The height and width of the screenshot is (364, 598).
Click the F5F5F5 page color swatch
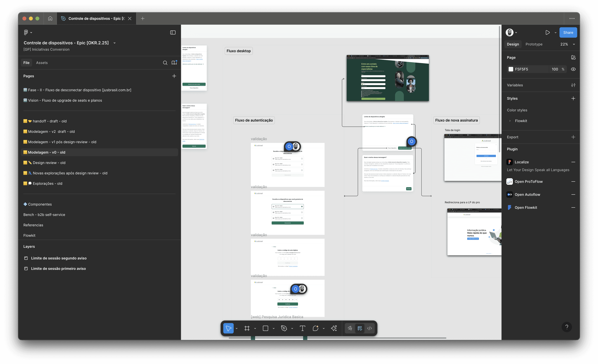tap(511, 69)
